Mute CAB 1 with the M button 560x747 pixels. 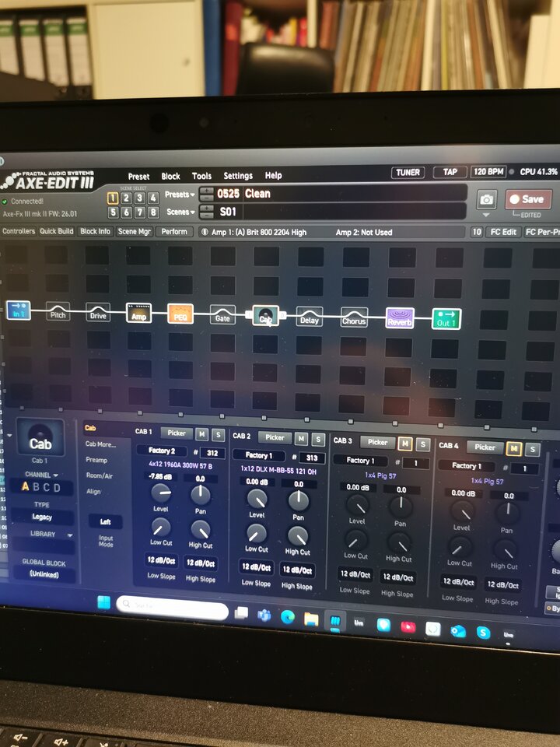click(202, 434)
